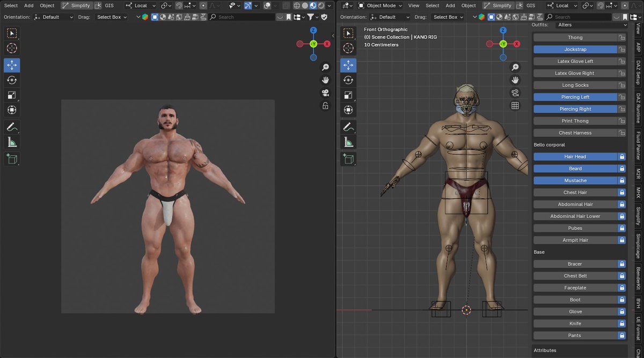This screenshot has width=644, height=358.
Task: Activate the Rotate tool in right viewport
Action: (x=348, y=80)
